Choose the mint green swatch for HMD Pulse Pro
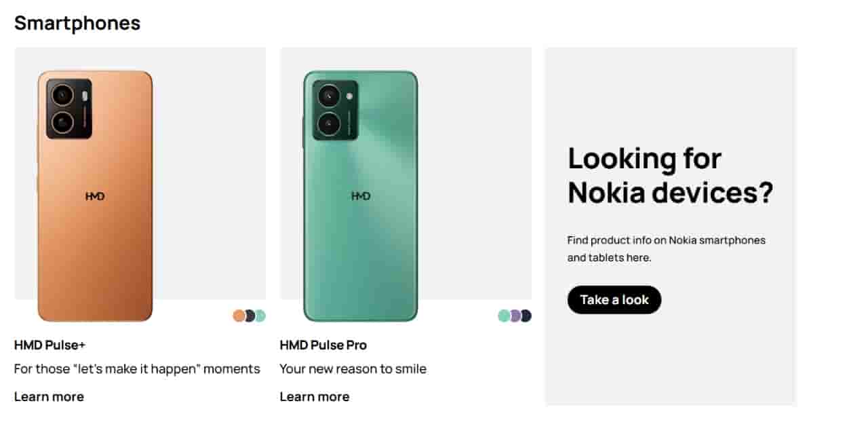Image resolution: width=868 pixels, height=433 pixels. click(503, 316)
